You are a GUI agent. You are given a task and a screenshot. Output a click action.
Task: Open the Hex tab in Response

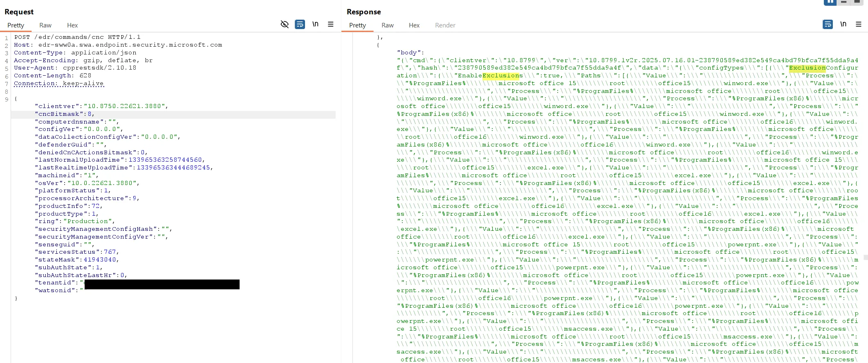[414, 25]
